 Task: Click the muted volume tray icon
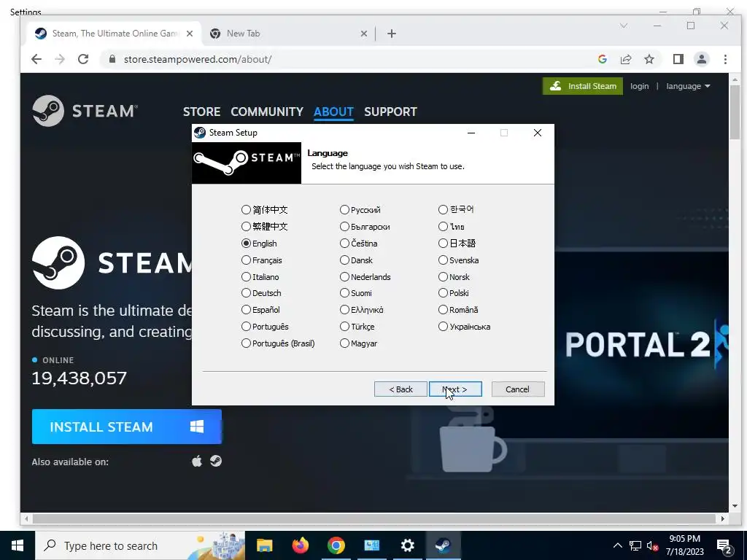tap(652, 545)
